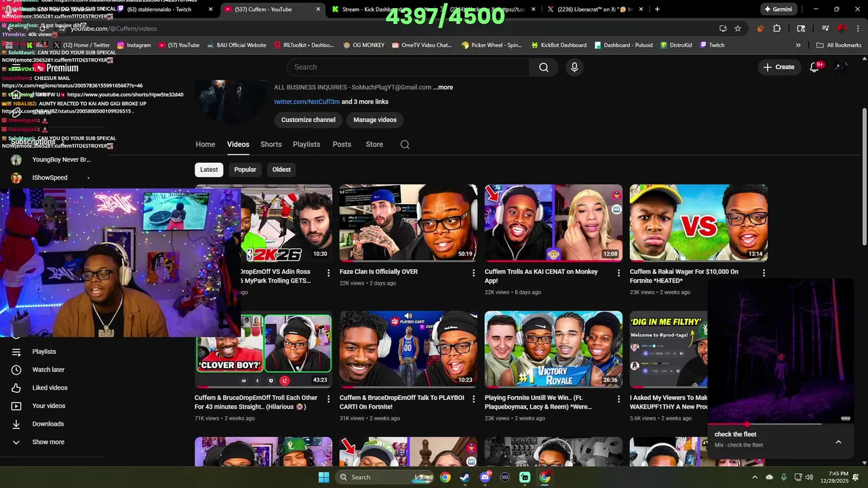Open volume control in system tray

pyautogui.click(x=809, y=477)
